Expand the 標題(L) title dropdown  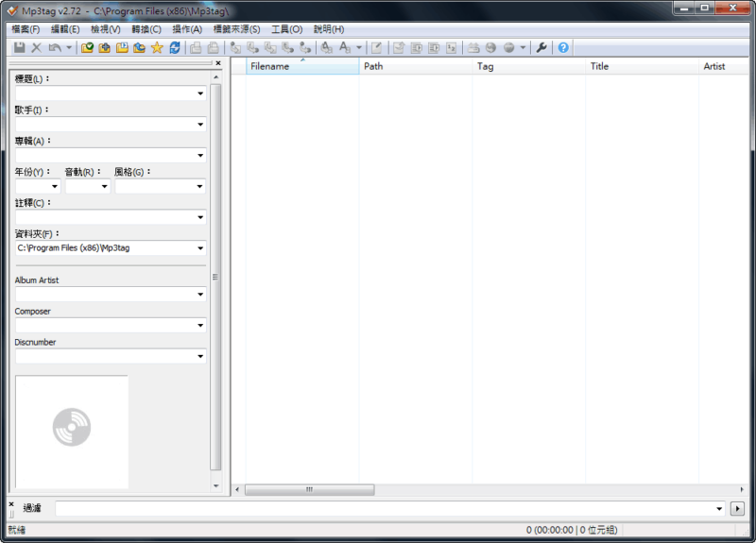200,93
